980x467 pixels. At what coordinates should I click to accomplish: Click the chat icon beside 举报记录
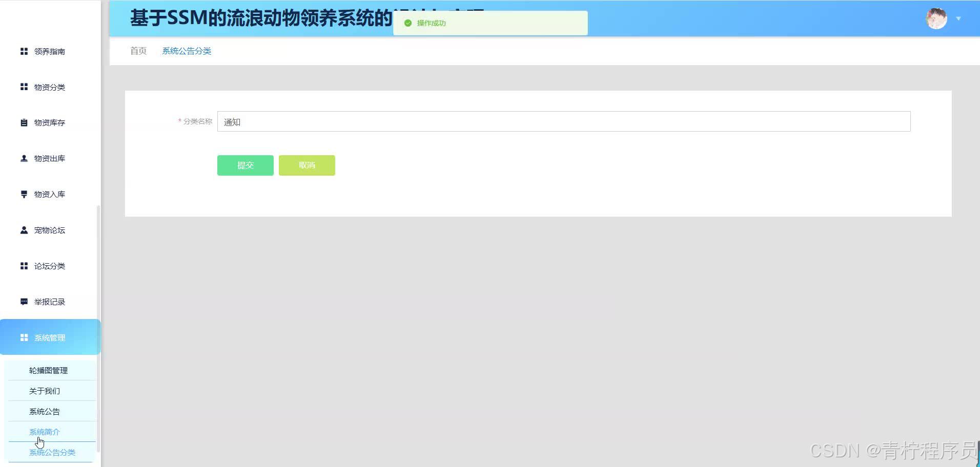pos(24,302)
